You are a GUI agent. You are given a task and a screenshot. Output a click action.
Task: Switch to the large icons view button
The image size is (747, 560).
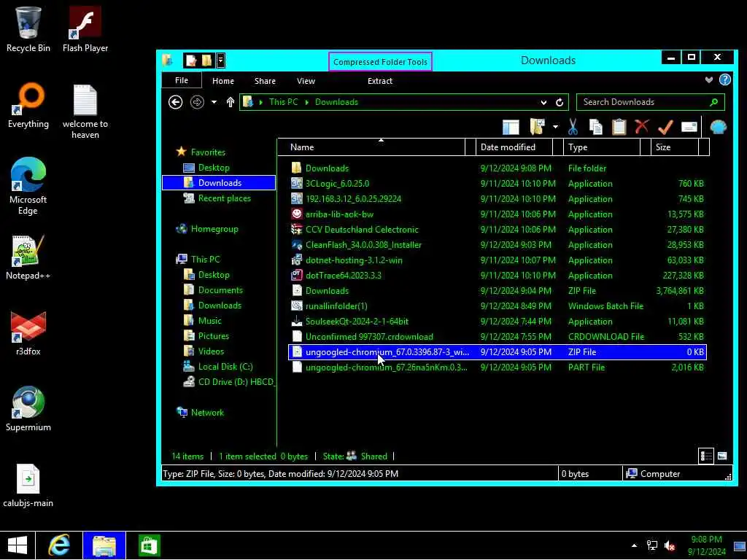pyautogui.click(x=721, y=456)
